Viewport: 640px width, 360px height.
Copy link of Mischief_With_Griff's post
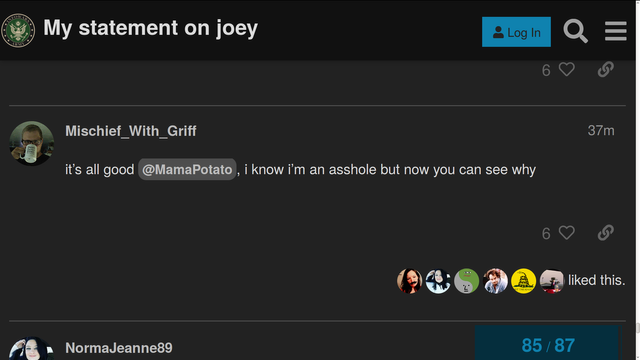[606, 233]
